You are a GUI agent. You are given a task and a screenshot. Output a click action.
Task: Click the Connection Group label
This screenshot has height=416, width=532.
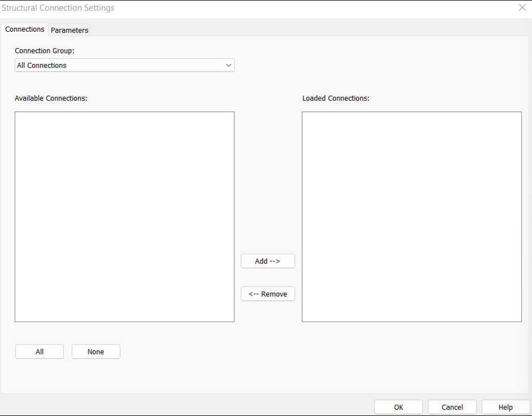click(44, 50)
